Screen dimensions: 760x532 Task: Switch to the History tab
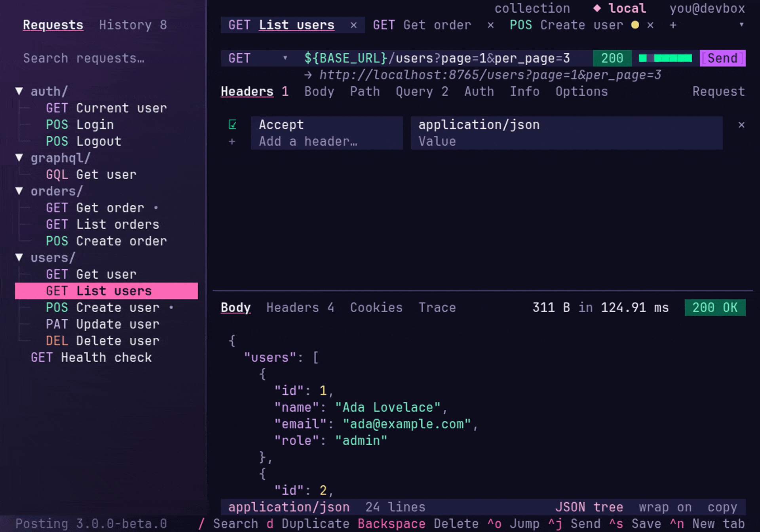click(x=133, y=25)
